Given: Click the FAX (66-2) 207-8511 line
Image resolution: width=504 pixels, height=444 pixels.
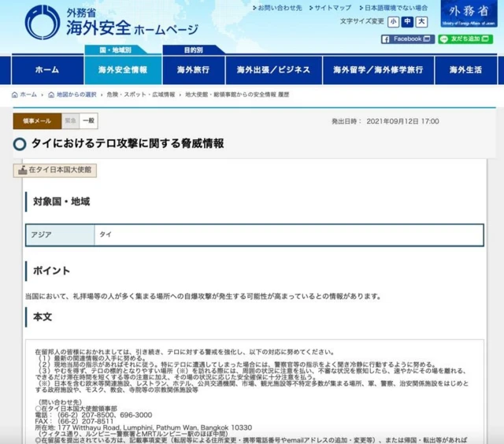Looking at the screenshot, I should coord(74,421).
